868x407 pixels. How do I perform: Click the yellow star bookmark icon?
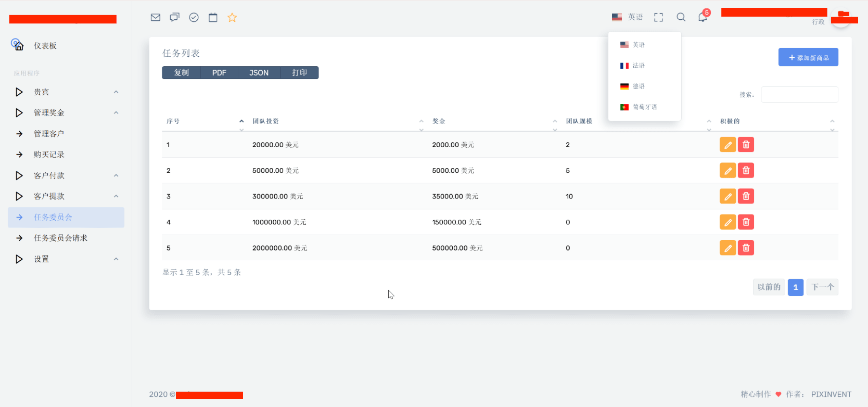(232, 17)
